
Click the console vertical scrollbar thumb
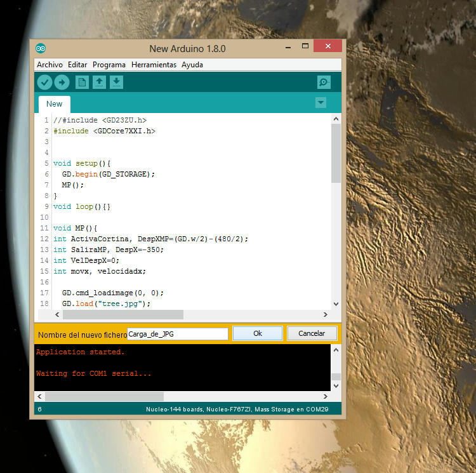336,376
